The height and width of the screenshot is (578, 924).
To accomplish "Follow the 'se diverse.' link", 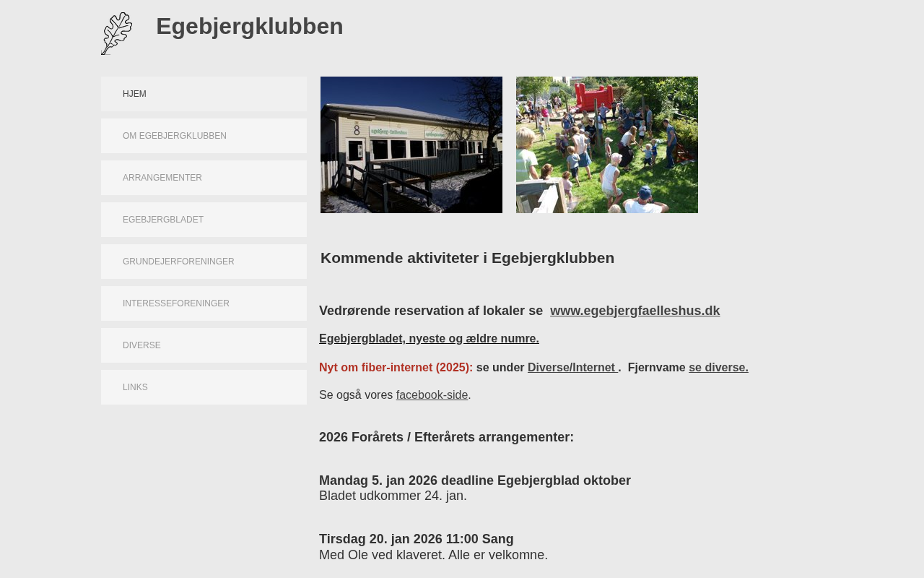I will (x=718, y=367).
